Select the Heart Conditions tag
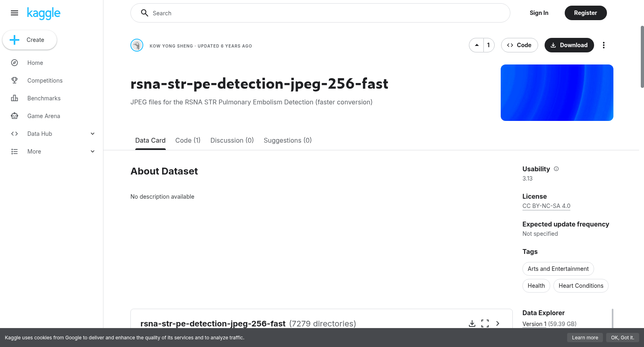644x347 pixels. coord(581,286)
